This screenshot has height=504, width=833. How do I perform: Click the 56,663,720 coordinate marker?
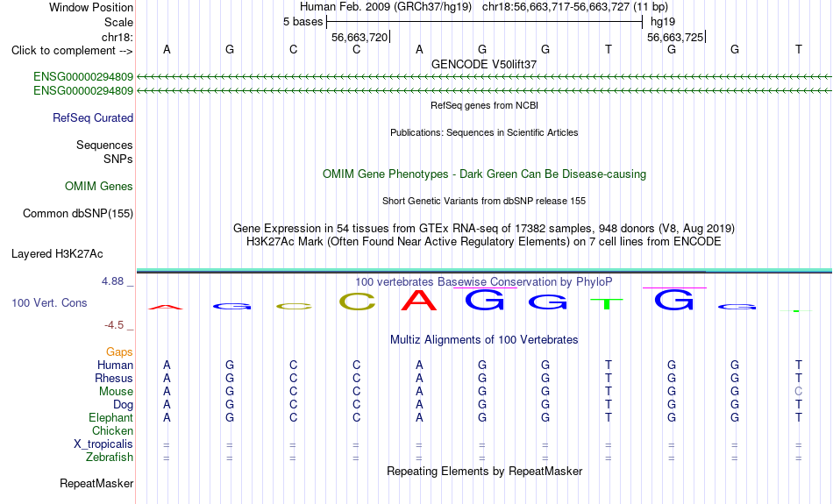click(360, 37)
